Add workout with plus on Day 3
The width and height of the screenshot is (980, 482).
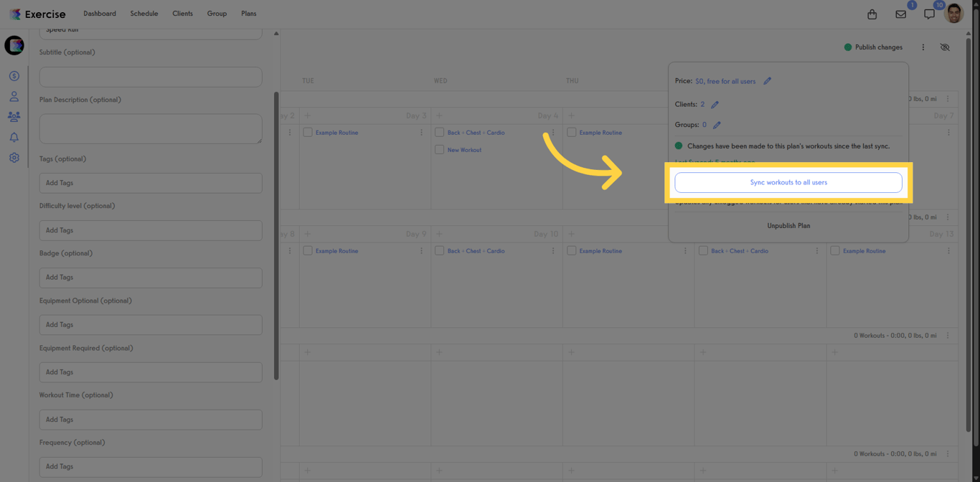(307, 115)
